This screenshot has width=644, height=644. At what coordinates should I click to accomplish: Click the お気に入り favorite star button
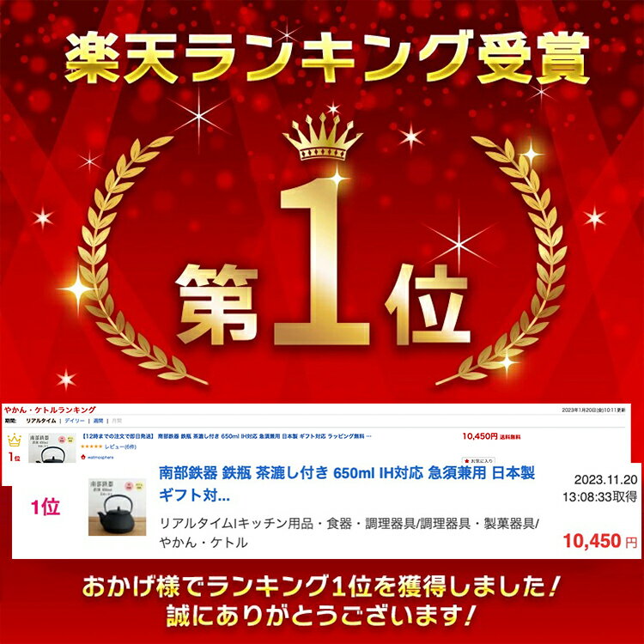[478, 461]
